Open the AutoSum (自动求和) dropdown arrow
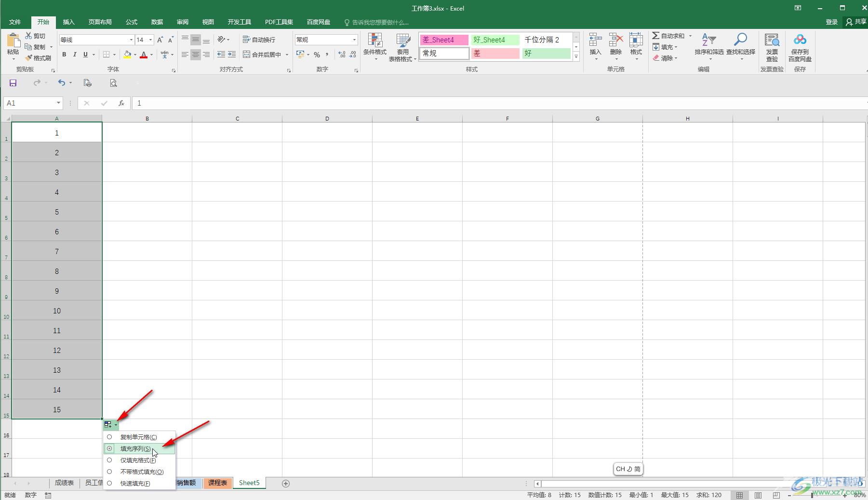Viewport: 868px width, 500px height. [x=690, y=36]
